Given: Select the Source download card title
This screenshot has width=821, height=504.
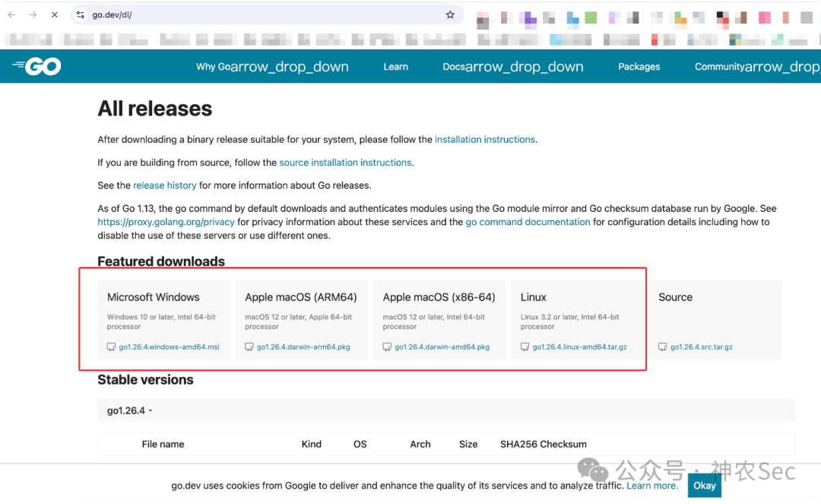Looking at the screenshot, I should [x=676, y=297].
